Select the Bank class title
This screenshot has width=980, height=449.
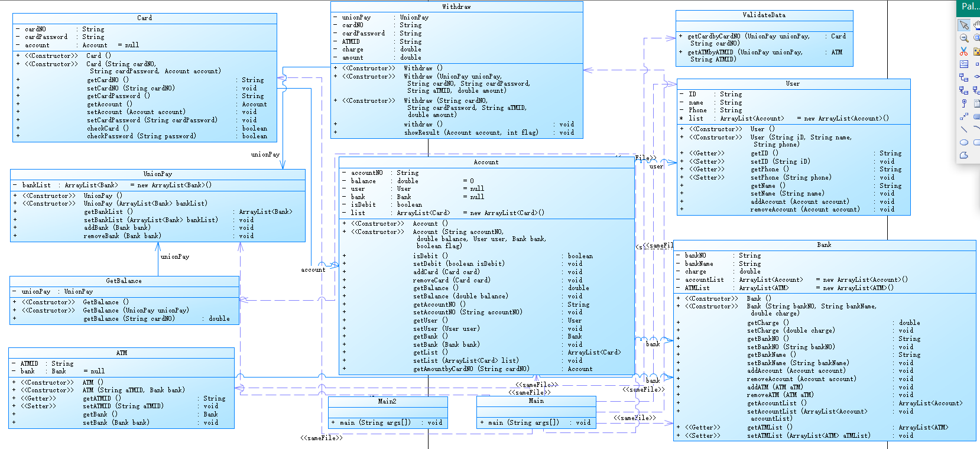coord(825,245)
